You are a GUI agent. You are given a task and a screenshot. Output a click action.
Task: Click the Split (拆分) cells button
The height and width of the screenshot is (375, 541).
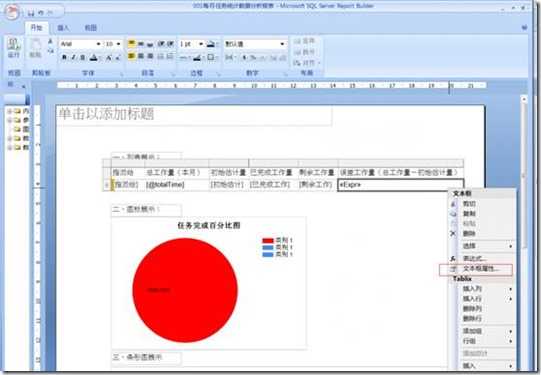304,52
